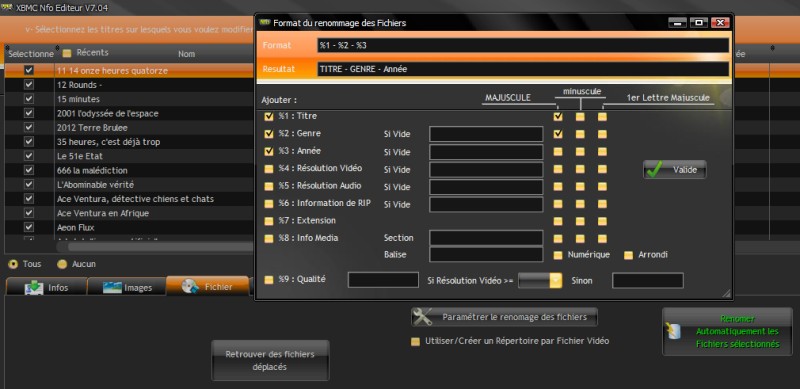Check the Arrondi checkbox
The width and height of the screenshot is (800, 389).
pyautogui.click(x=629, y=255)
